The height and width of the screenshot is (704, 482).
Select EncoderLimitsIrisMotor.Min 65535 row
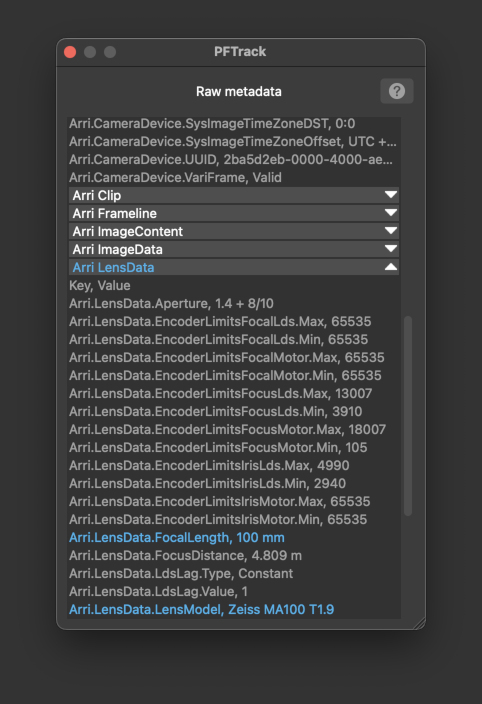tap(234, 519)
